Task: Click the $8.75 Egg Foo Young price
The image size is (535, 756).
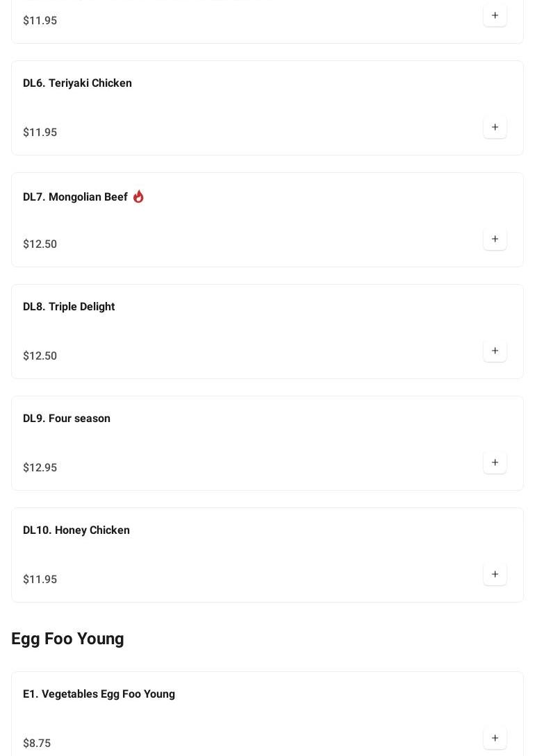Action: click(37, 744)
